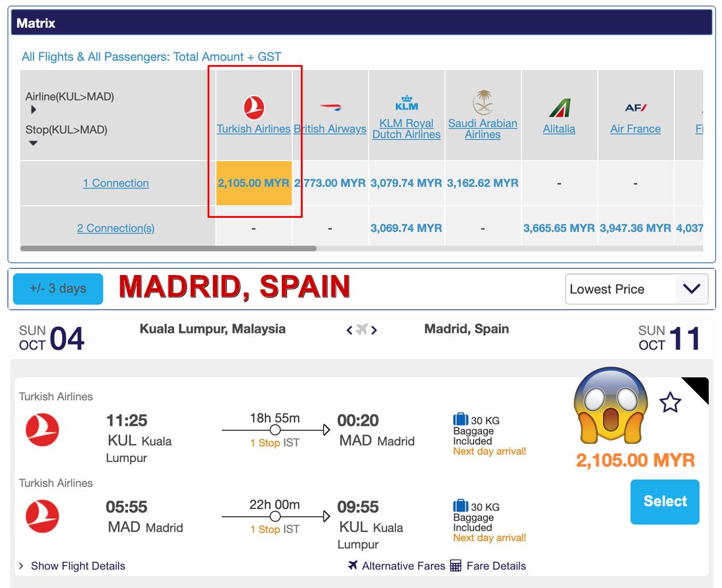Select the 2,105.00 MYR Turkish fare cell
This screenshot has width=722, height=588.
pos(254,183)
